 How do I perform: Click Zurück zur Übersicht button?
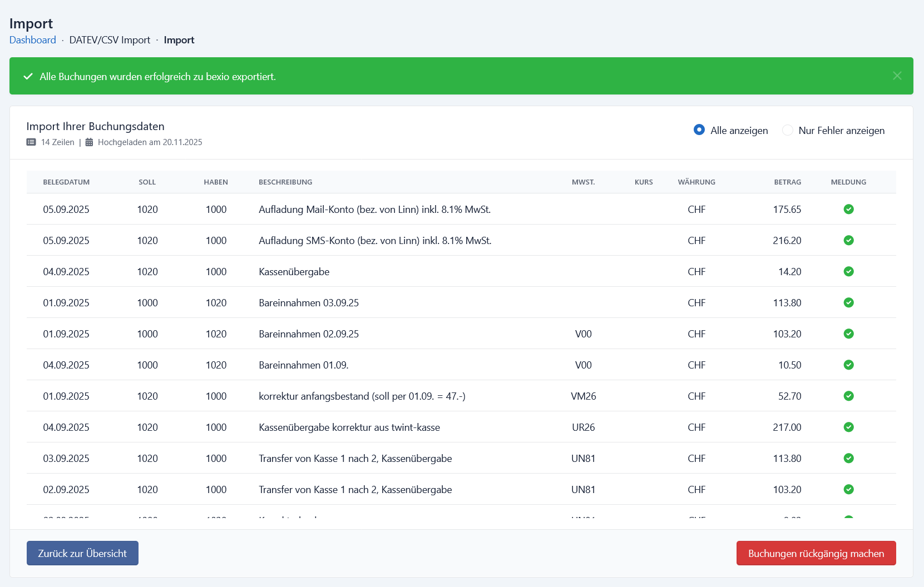82,553
